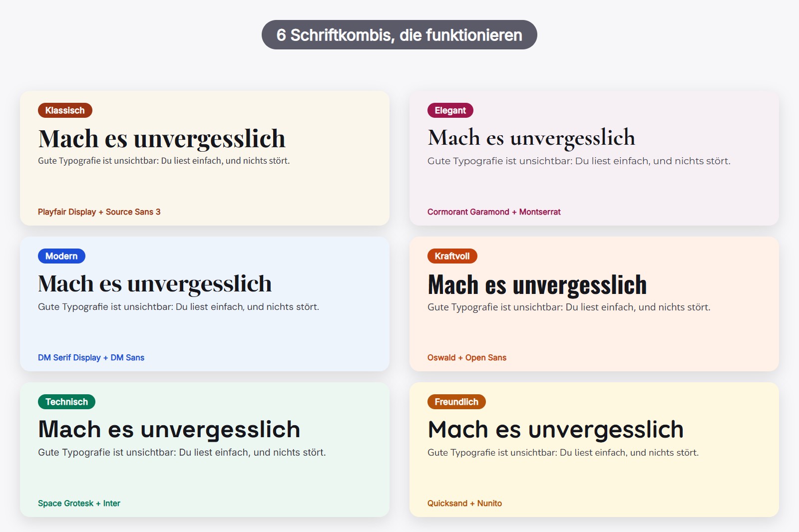Click the Freundlich card headline 'Mach es unvergesslich'
799x532 pixels.
pos(556,430)
